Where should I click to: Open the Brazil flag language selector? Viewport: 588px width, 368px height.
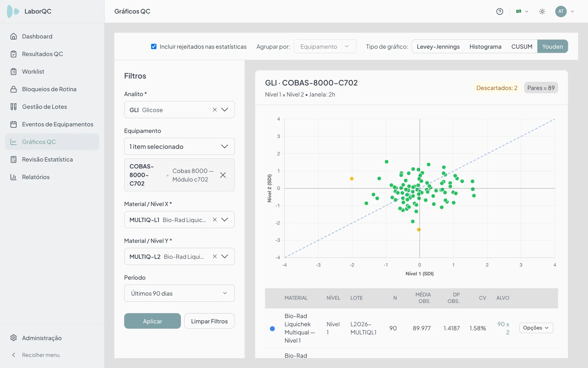(x=522, y=11)
